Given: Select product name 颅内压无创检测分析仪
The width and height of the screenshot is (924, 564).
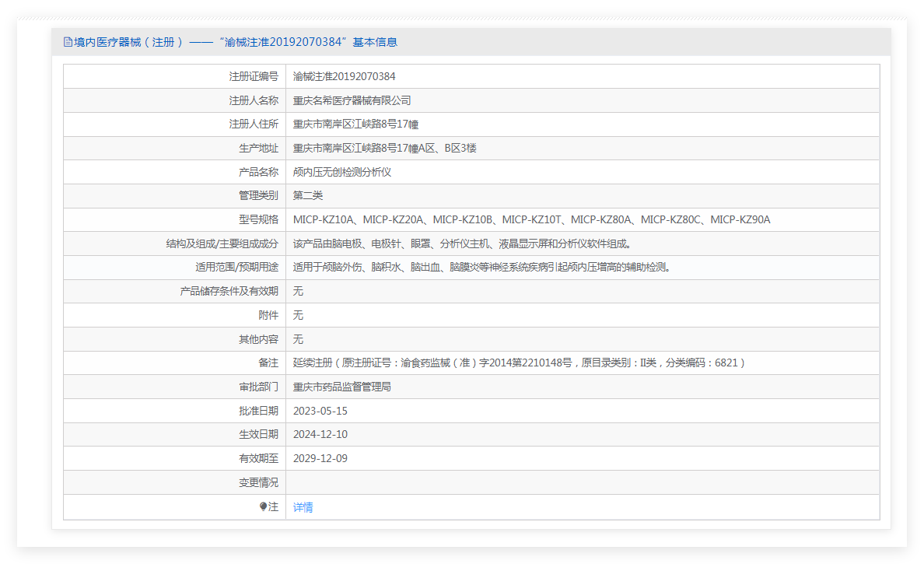Looking at the screenshot, I should (341, 172).
